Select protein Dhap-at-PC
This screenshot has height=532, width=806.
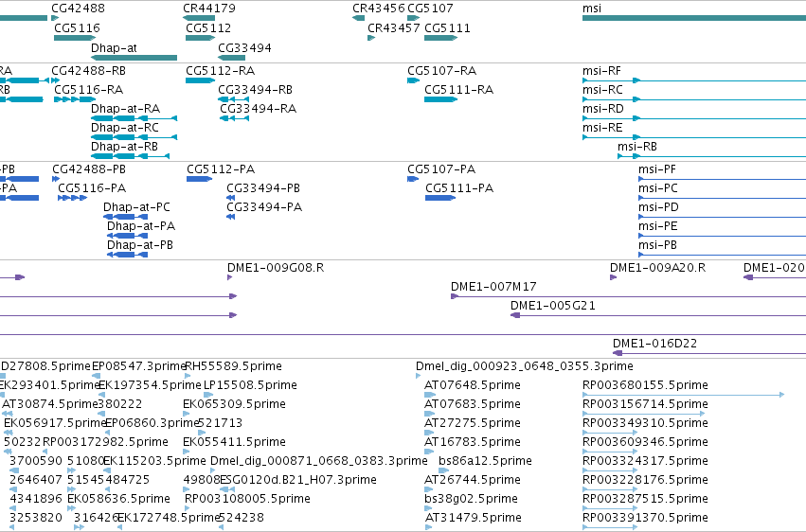point(125,217)
